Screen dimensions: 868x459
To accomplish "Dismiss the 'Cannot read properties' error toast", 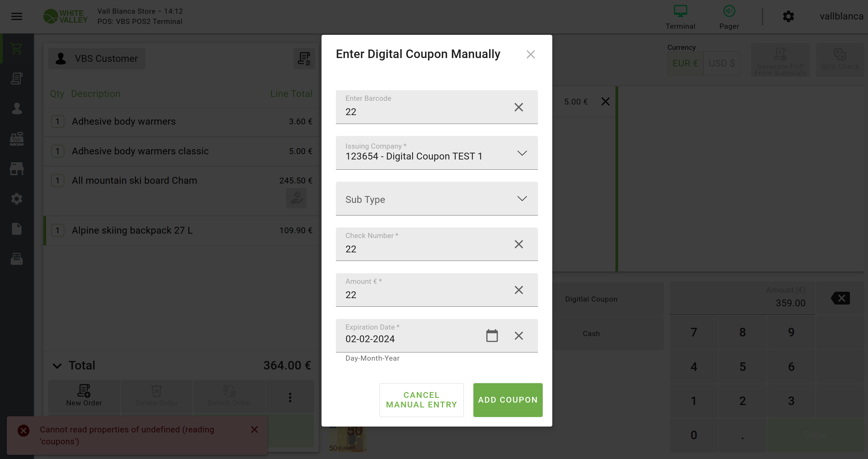I will 254,430.
